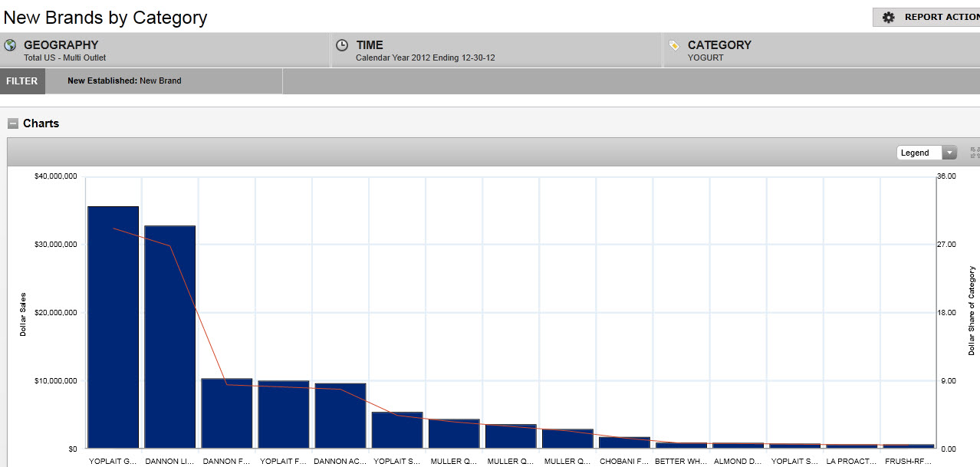This screenshot has height=467, width=980.
Task: Click the Frush-RF... x-axis label
Action: [x=908, y=462]
